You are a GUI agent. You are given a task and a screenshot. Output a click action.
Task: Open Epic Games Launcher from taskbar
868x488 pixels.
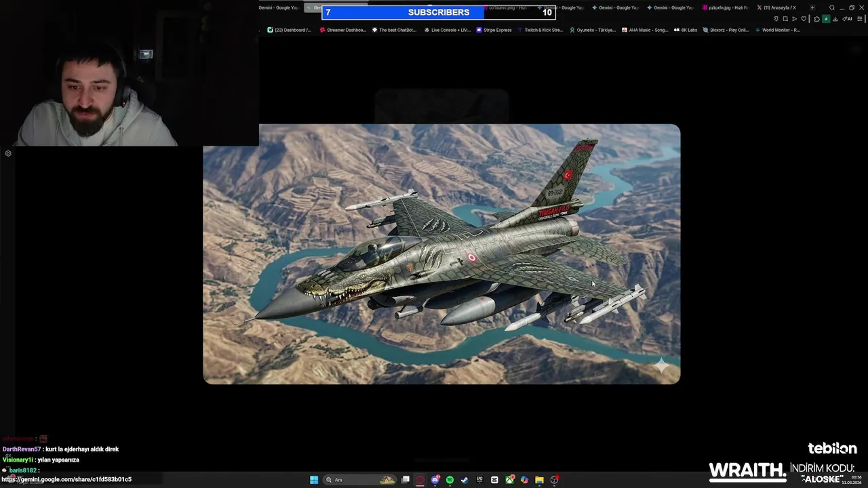(x=479, y=480)
